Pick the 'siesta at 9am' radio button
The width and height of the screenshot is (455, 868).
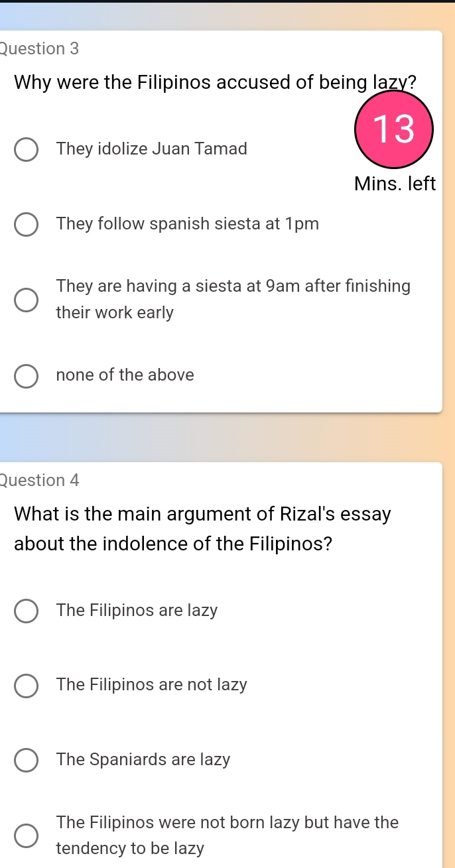(27, 300)
